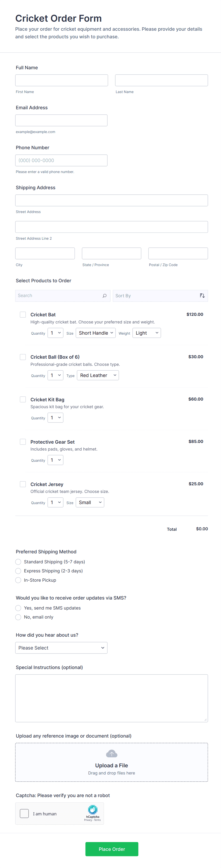Click the search magnifier icon in products
Image resolution: width=221 pixels, height=868 pixels.
click(x=104, y=296)
